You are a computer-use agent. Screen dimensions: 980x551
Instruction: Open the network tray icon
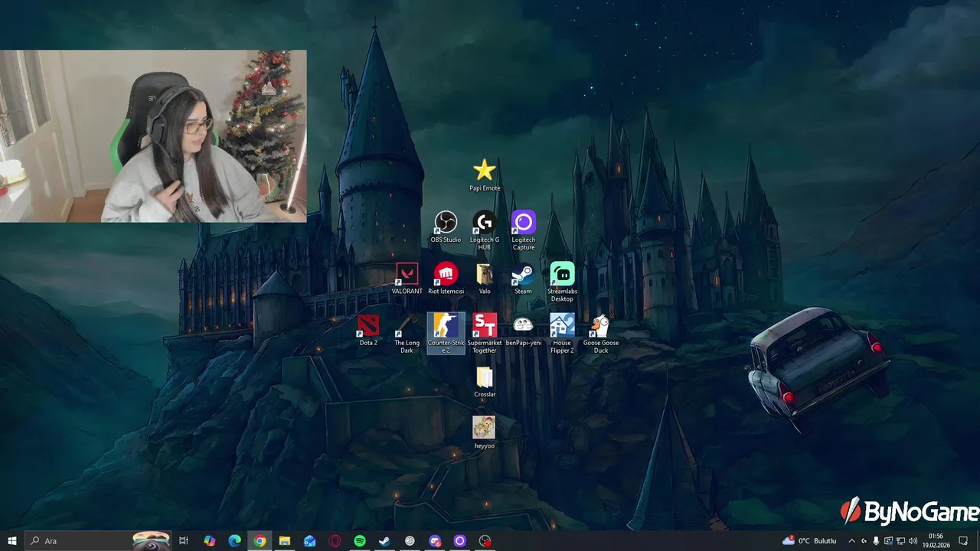900,541
